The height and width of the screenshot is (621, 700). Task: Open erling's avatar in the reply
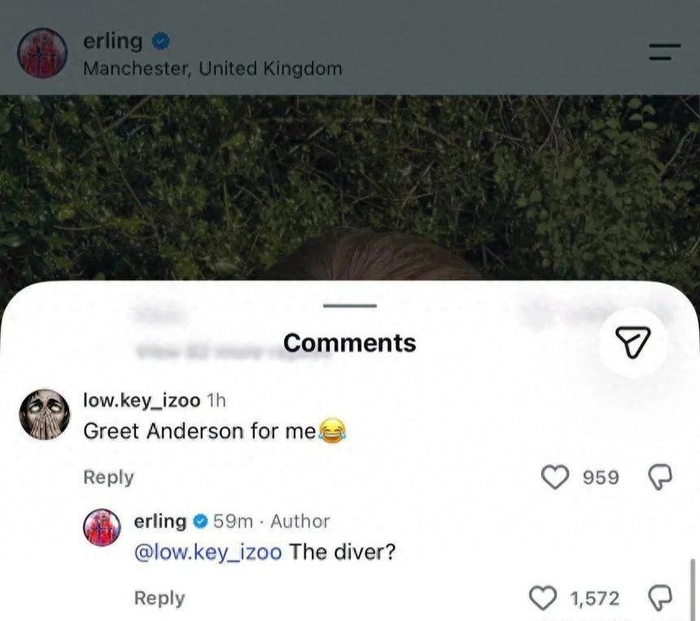pyautogui.click(x=102, y=527)
